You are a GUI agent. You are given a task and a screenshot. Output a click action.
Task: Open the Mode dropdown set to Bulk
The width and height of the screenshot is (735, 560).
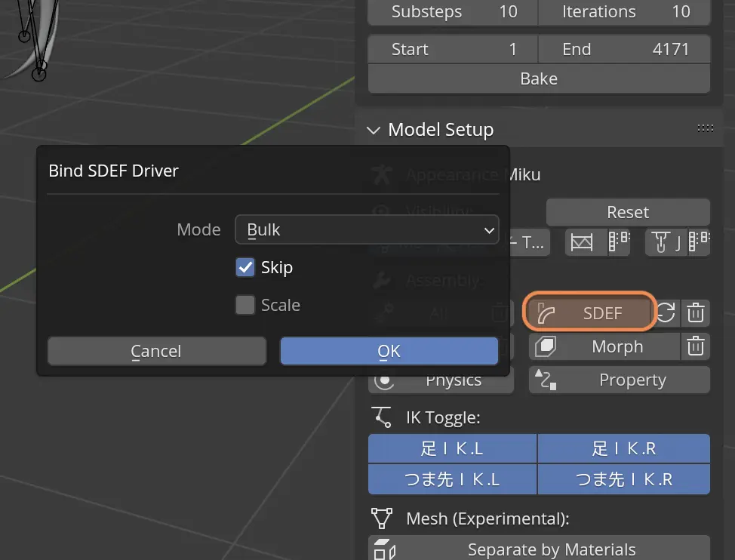coord(367,229)
